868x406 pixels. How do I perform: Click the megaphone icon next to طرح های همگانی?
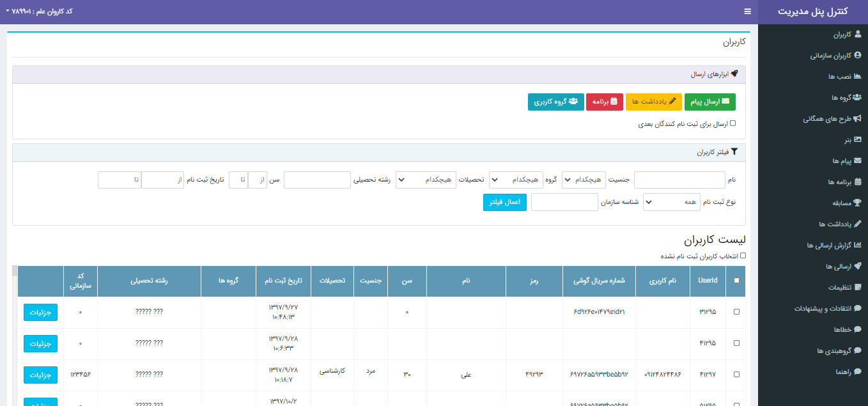click(858, 119)
